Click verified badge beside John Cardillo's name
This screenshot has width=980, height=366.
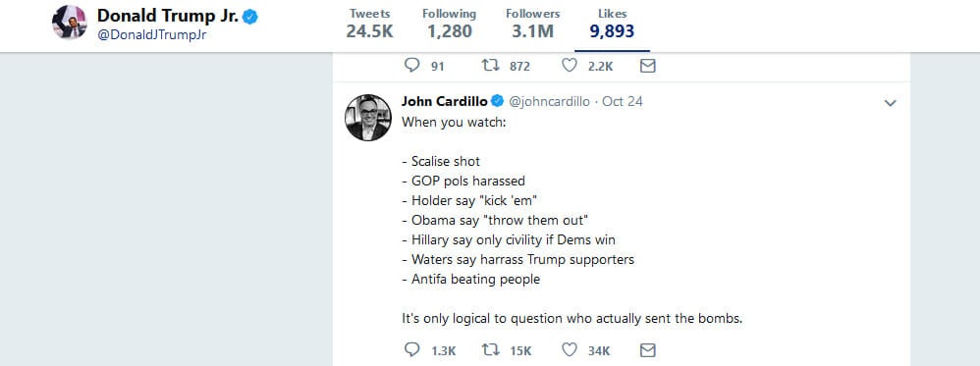pyautogui.click(x=497, y=101)
